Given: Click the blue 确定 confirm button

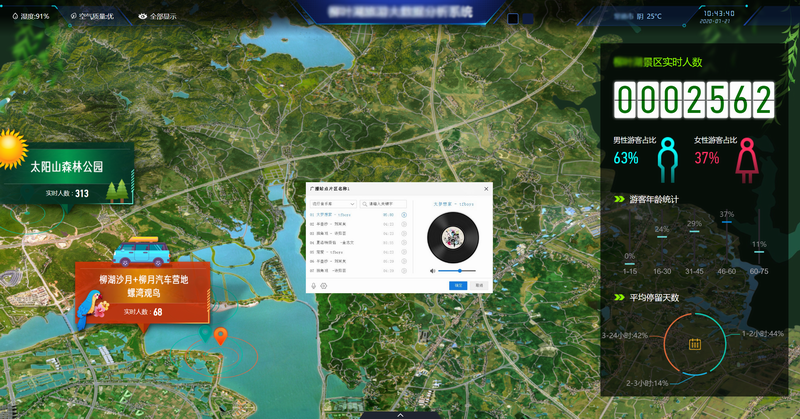Looking at the screenshot, I should [458, 285].
